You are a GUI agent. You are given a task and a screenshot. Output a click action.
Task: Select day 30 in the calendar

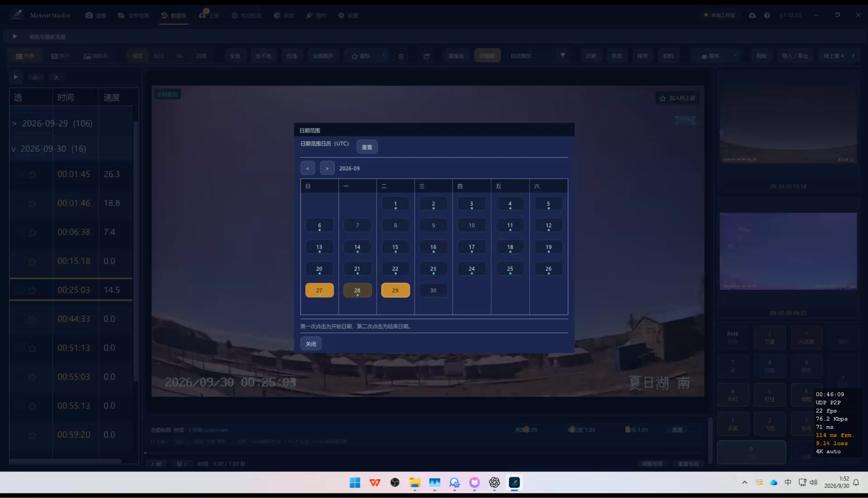coord(433,291)
